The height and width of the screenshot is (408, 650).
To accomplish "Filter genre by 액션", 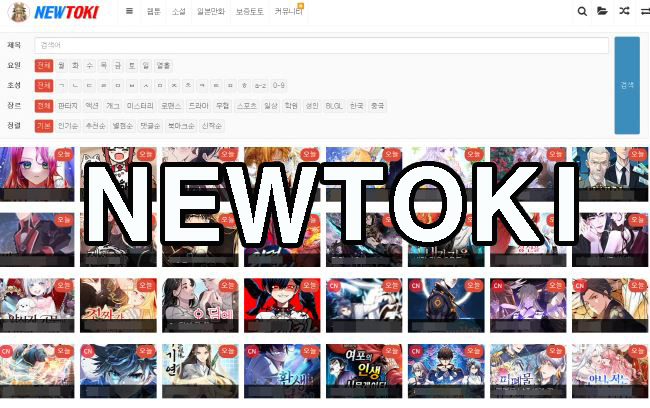I will pyautogui.click(x=92, y=106).
